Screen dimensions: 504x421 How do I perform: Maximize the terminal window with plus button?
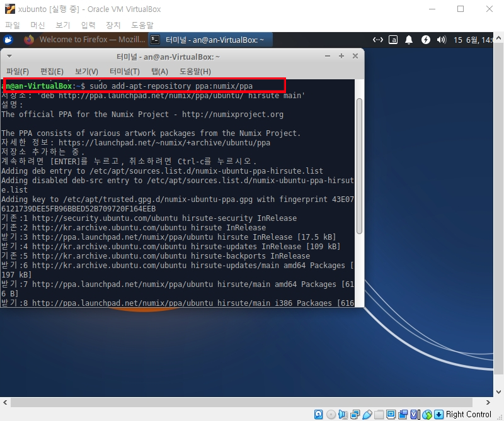[341, 56]
